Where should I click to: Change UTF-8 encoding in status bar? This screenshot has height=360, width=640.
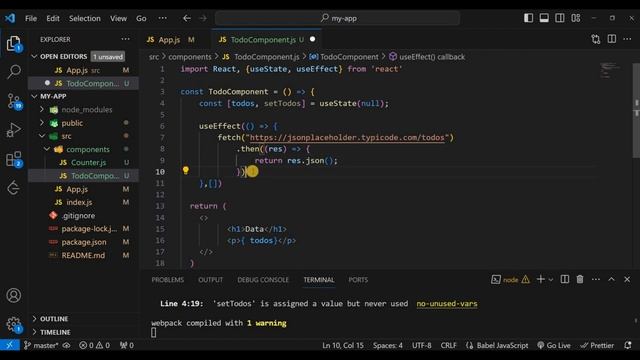422,345
